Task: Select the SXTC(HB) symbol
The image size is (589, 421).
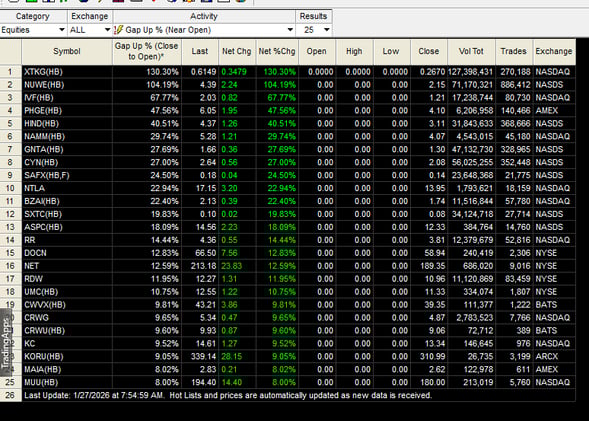Action: coord(43,214)
